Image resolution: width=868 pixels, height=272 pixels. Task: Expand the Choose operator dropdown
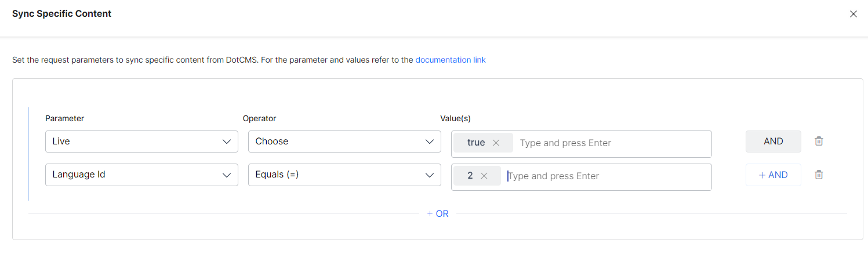click(x=344, y=142)
